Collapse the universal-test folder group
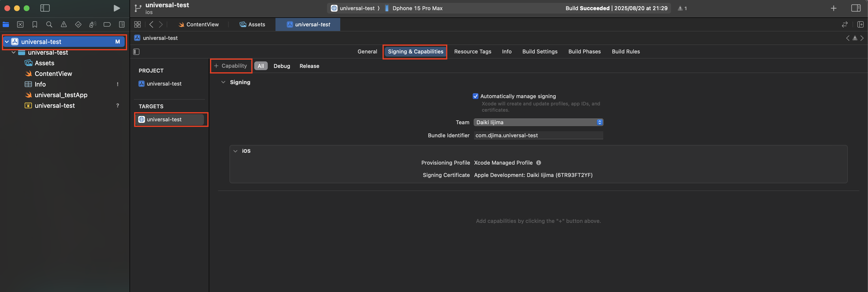868x292 pixels. click(14, 52)
